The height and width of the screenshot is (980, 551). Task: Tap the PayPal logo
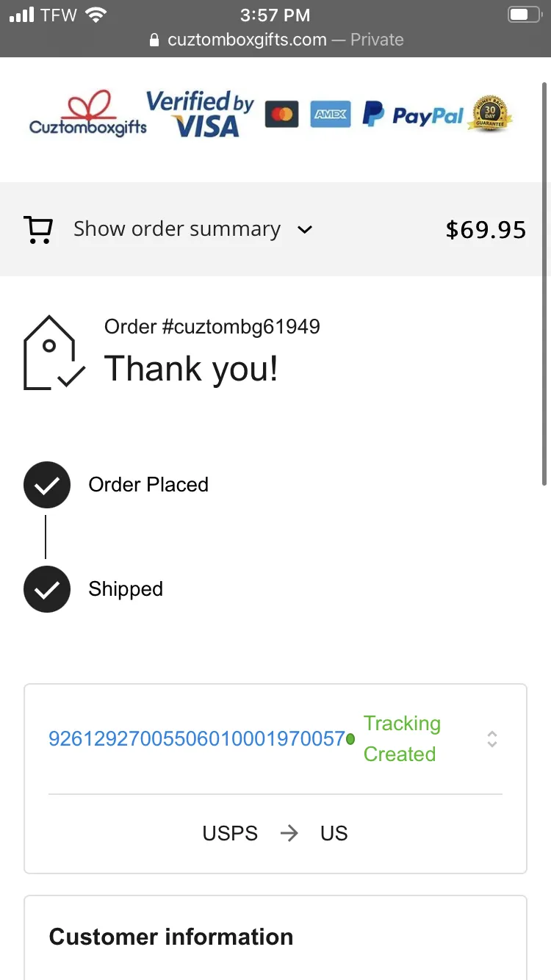point(413,115)
